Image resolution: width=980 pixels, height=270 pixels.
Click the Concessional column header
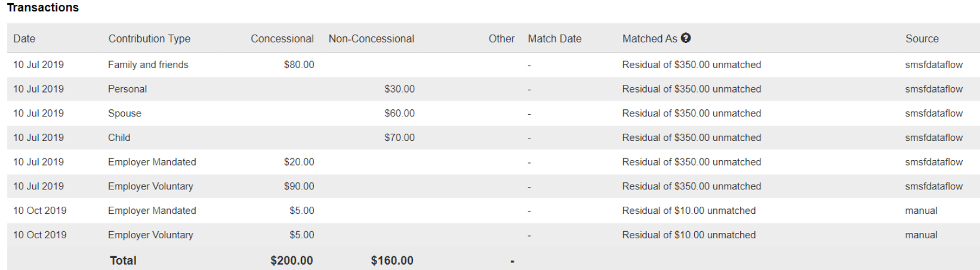tap(282, 38)
